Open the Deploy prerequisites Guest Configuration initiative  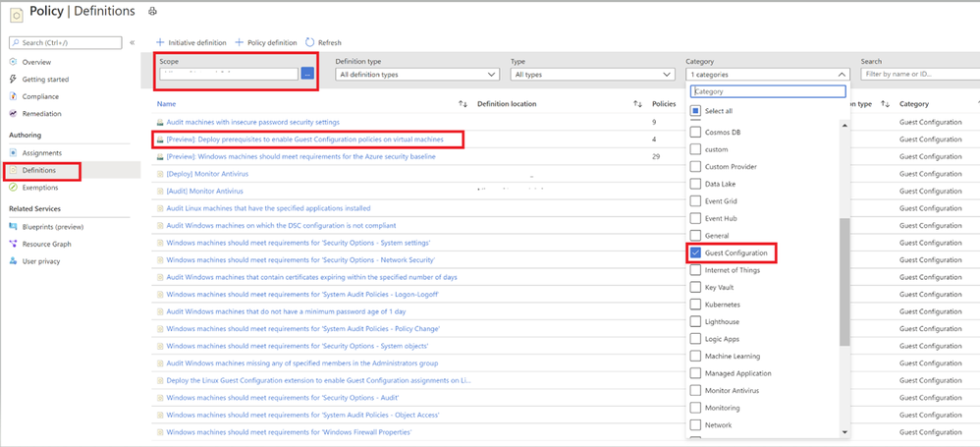305,140
